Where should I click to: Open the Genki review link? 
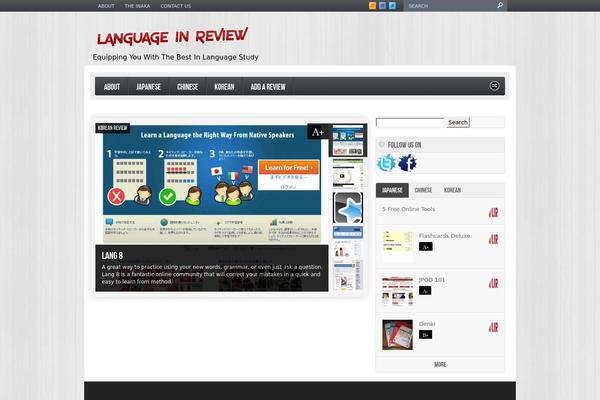427,324
